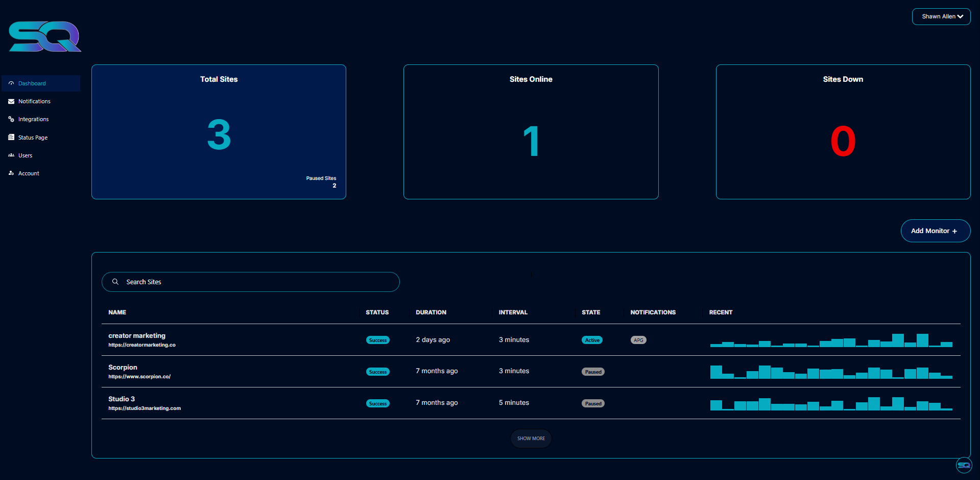The width and height of the screenshot is (980, 480).
Task: Click the https://www.scorpion.co/ URL
Action: (x=139, y=377)
